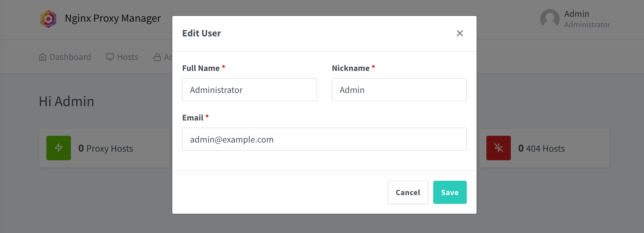The image size is (644, 233).
Task: Click the Hosts monitor icon
Action: (x=110, y=57)
